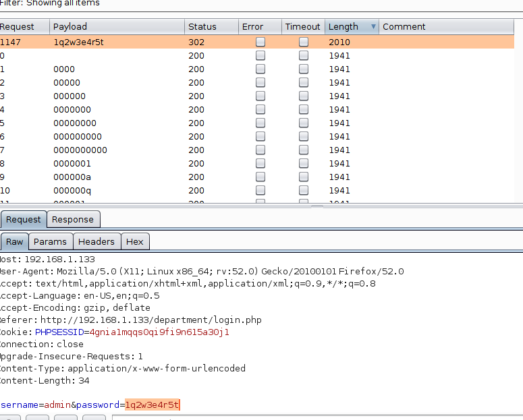Open the Params tab
The image size is (523, 420).
(50, 241)
